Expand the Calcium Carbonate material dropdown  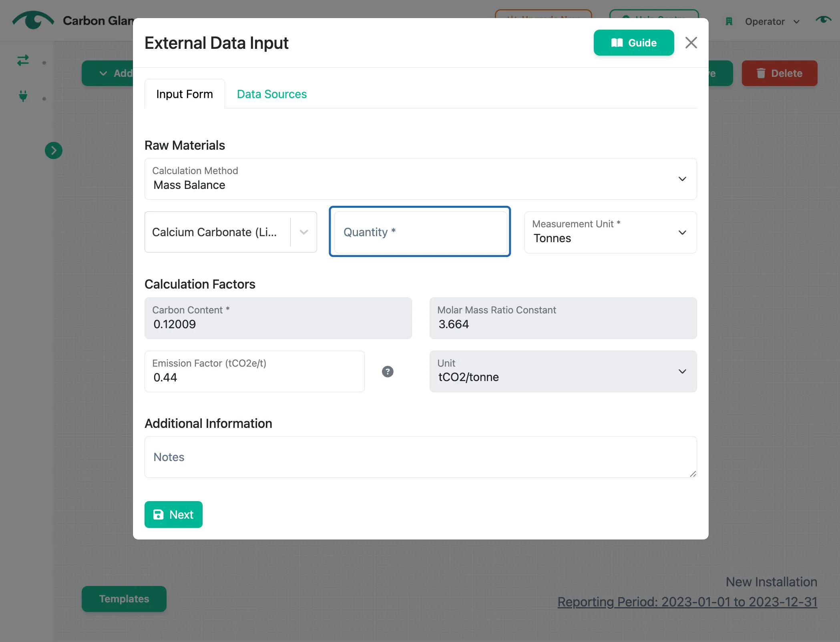tap(231, 232)
